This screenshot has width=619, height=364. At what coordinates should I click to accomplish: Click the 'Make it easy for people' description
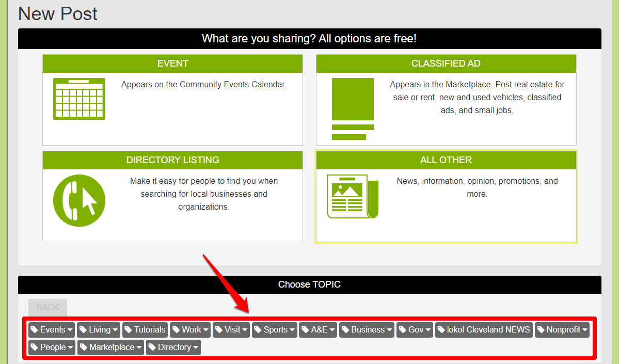click(204, 194)
